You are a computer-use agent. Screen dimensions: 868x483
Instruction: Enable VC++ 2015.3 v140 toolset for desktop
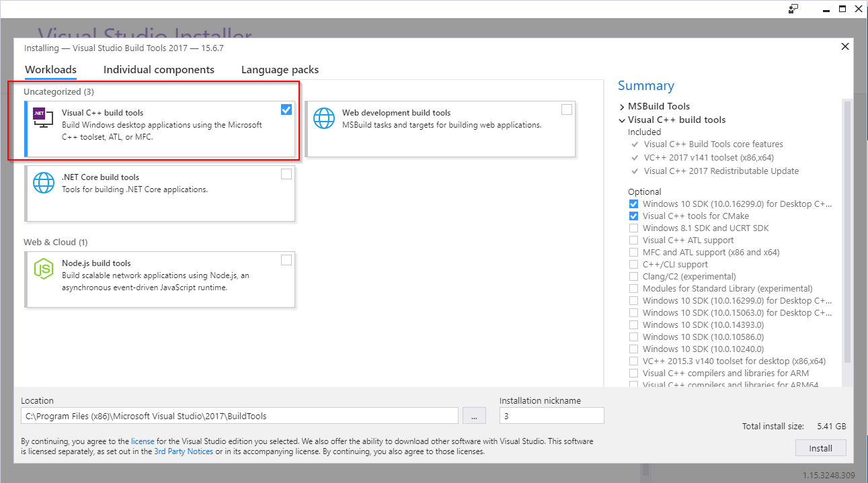click(x=633, y=361)
